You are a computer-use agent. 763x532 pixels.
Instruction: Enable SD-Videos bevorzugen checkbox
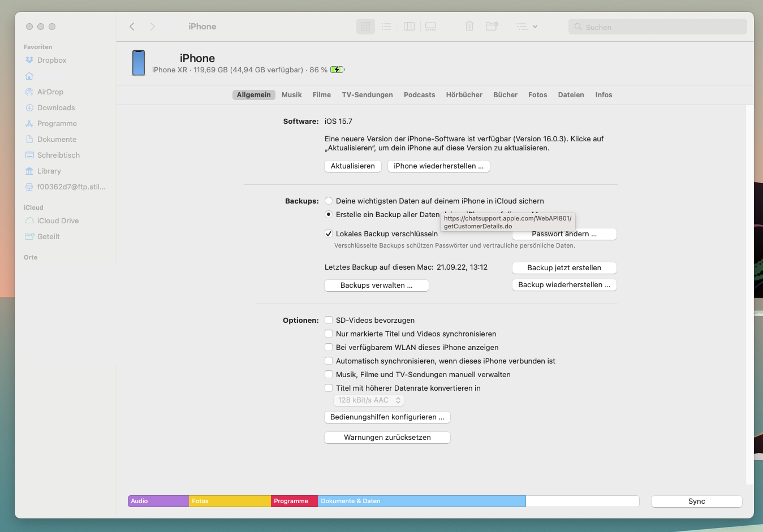tap(329, 320)
